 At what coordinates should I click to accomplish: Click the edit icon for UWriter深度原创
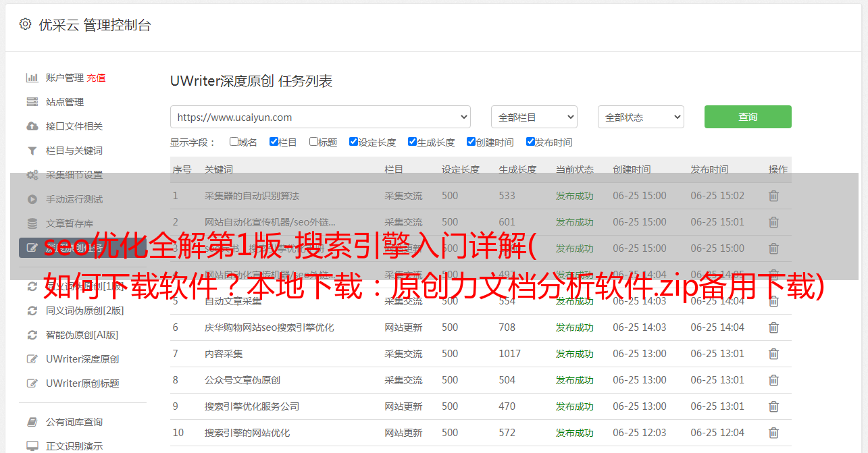[32, 359]
